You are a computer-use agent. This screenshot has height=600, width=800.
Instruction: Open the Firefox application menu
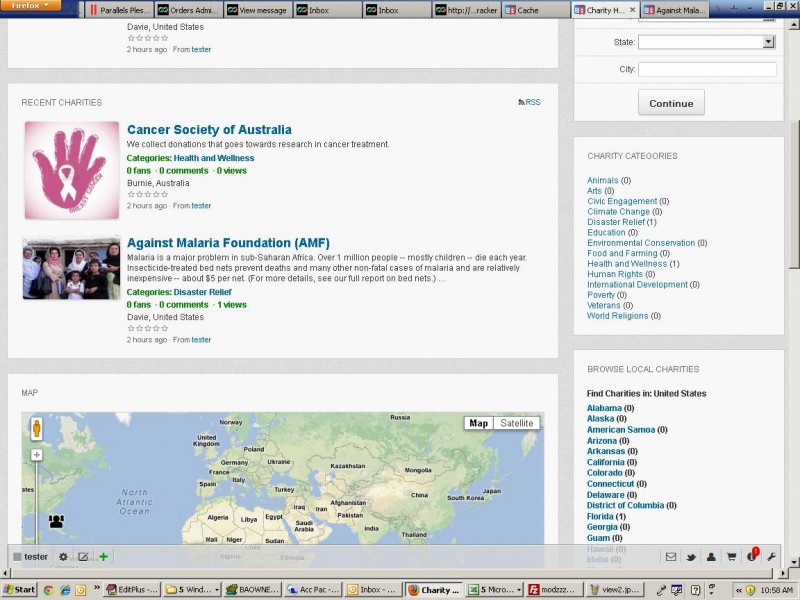(x=30, y=5)
